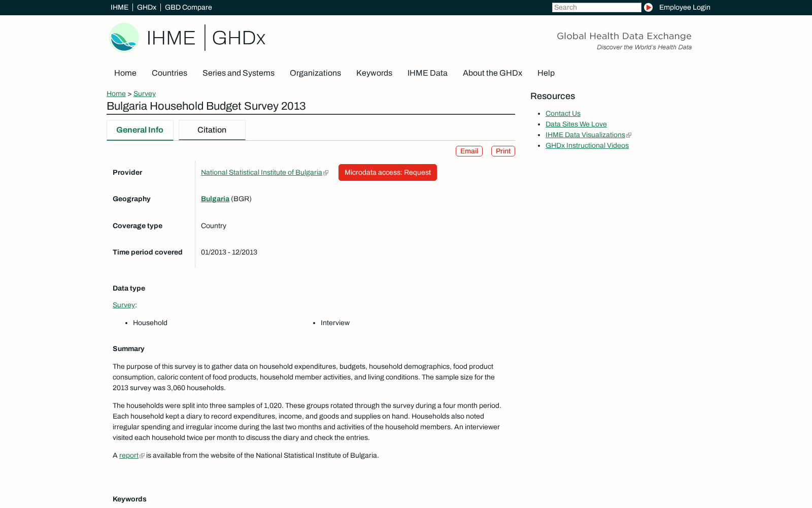The width and height of the screenshot is (812, 508).
Task: Open National Statistical Institute of Bulgaria link
Action: click(261, 173)
